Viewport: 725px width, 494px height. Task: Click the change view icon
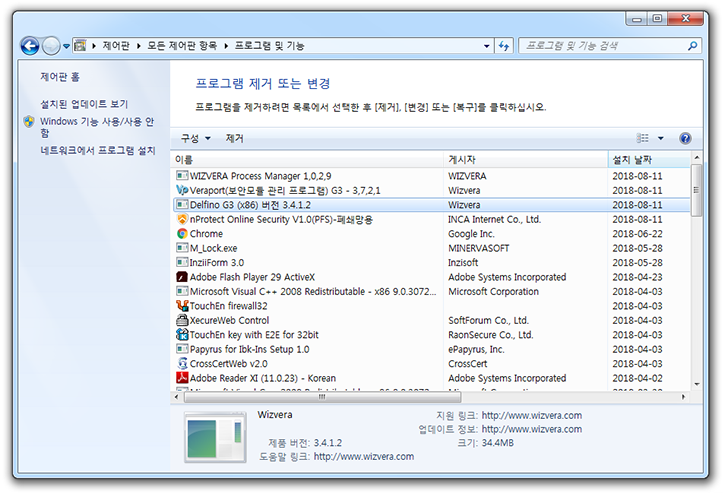pos(642,138)
